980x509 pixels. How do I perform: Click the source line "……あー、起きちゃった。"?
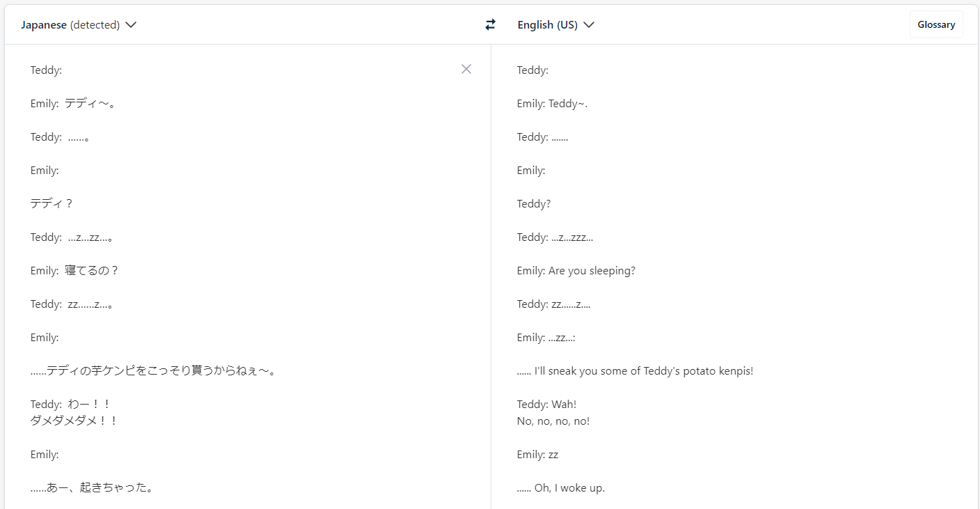tap(92, 488)
